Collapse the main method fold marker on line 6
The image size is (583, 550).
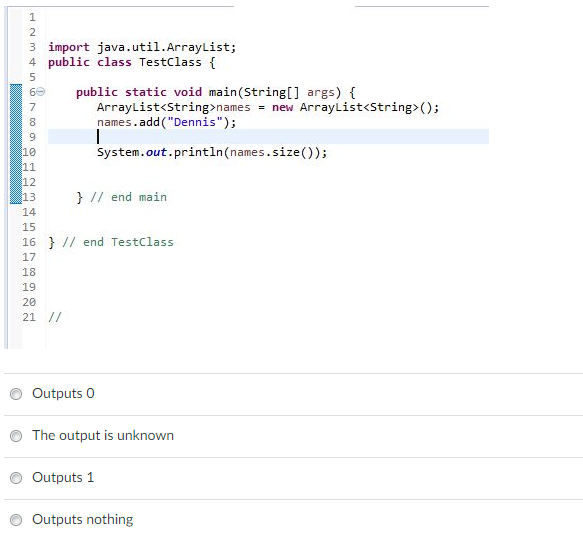pos(41,91)
